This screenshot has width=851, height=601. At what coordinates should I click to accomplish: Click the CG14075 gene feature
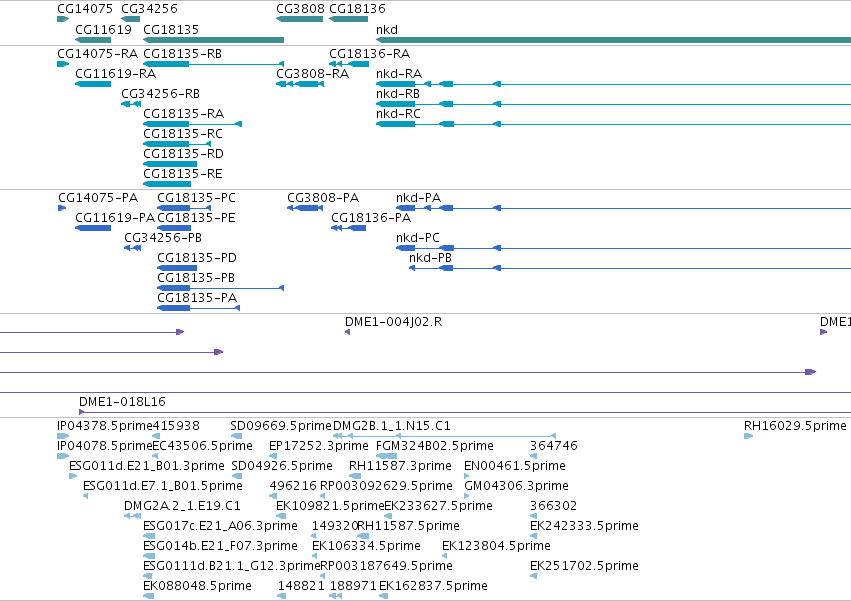click(63, 19)
